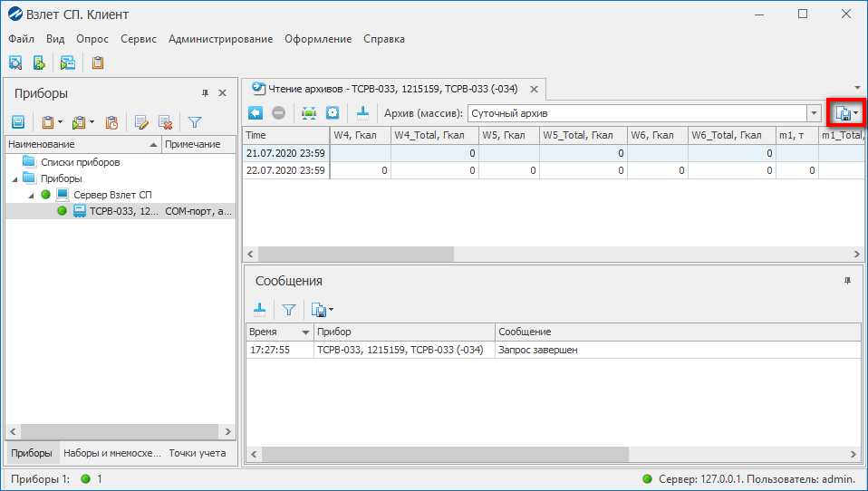This screenshot has height=491, width=868.
Task: Switch to Точки учета tab
Action: pyautogui.click(x=198, y=453)
